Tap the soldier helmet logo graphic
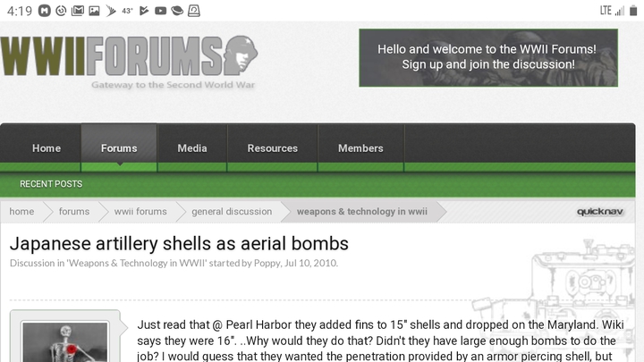The height and width of the screenshot is (362, 644). pos(241,55)
